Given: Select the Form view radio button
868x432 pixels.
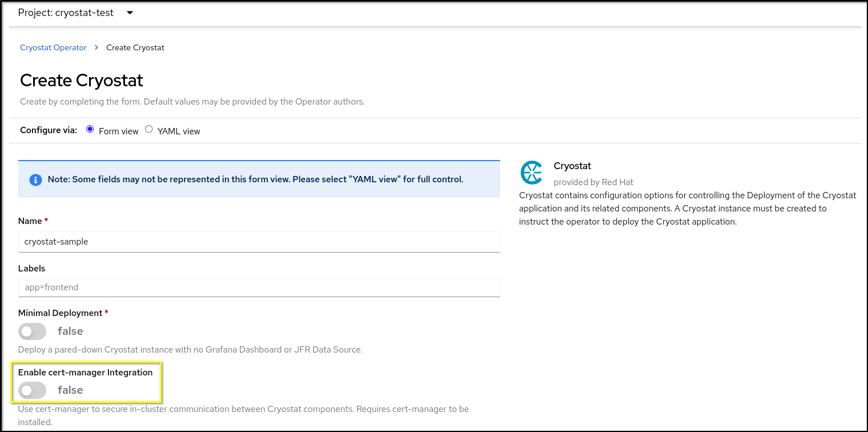Looking at the screenshot, I should pyautogui.click(x=90, y=129).
